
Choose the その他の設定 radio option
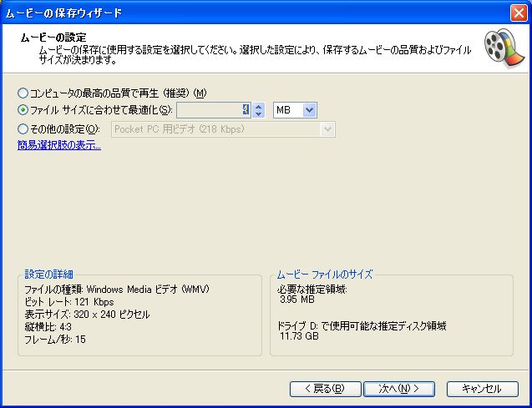point(23,128)
